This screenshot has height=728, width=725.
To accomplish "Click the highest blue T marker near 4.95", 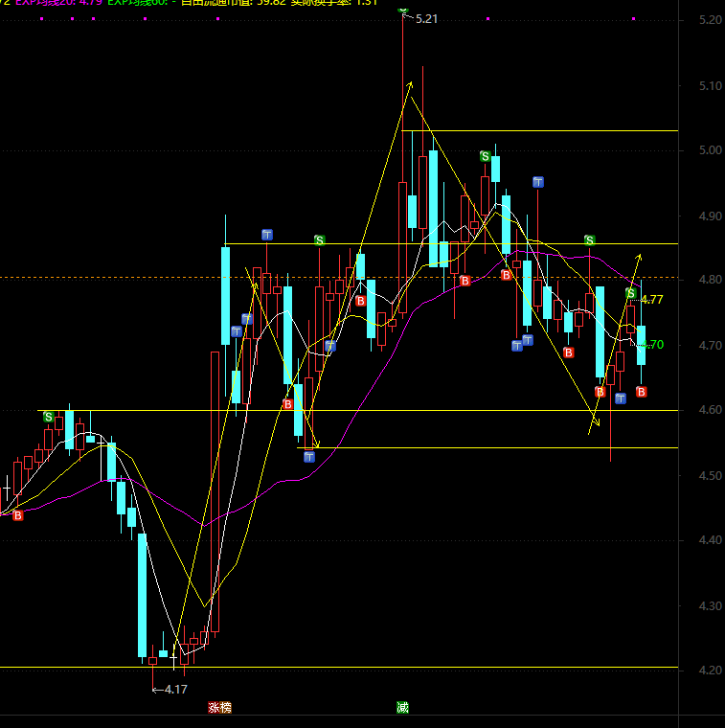I will [x=538, y=182].
